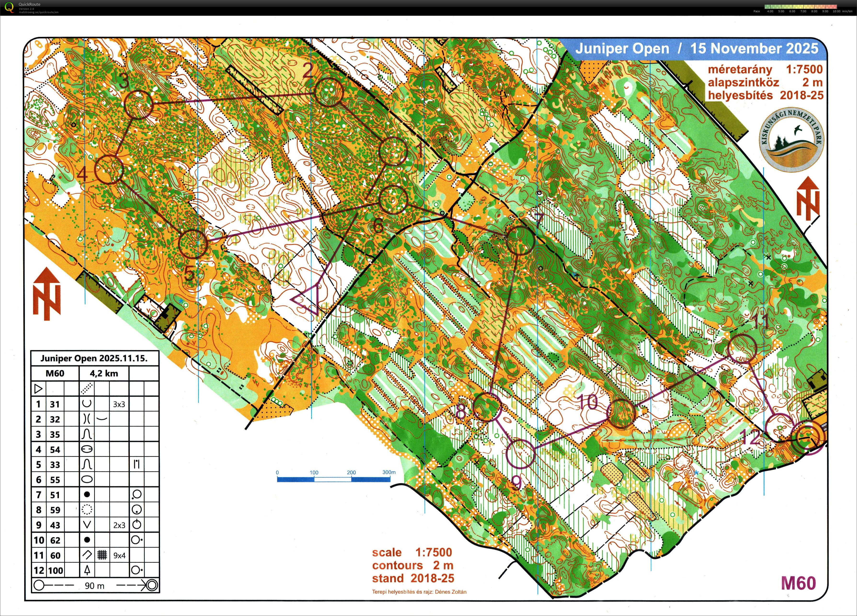Image resolution: width=857 pixels, height=616 pixels.
Task: Click control circle 11 on the map
Action: click(742, 349)
